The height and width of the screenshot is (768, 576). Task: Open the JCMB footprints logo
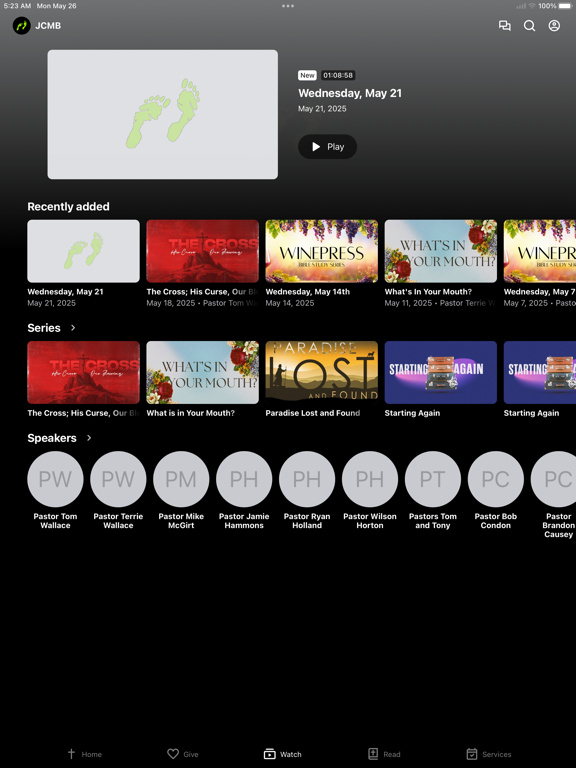(x=22, y=25)
